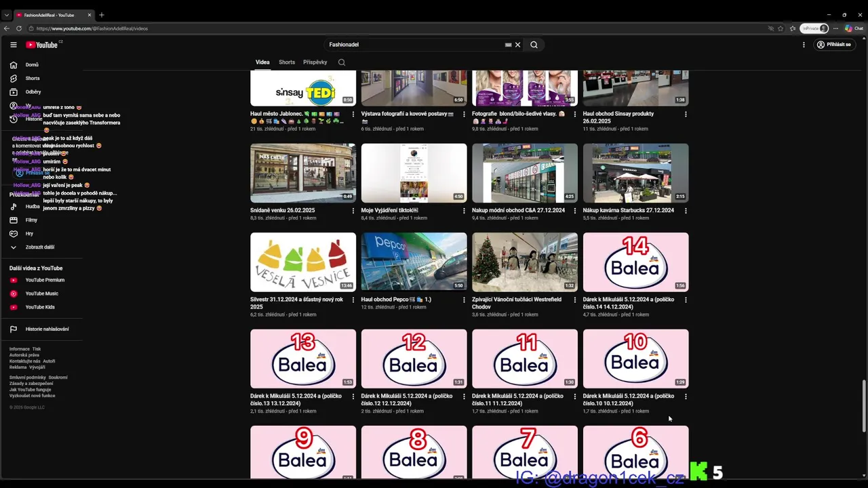Viewport: 868px width, 488px height.
Task: Open Veselá Vesnice Silvestr thumbnail
Action: [303, 262]
